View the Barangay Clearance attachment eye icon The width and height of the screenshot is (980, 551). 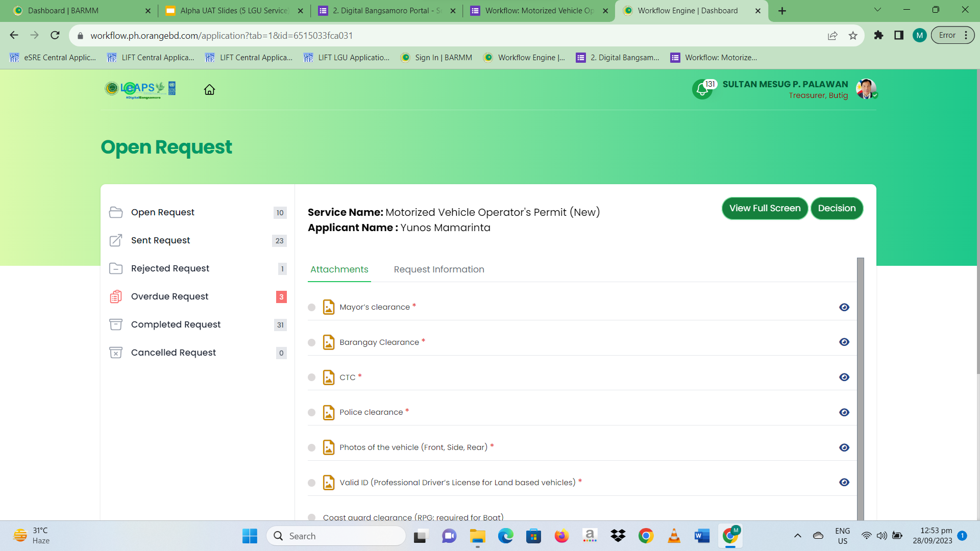[844, 342]
